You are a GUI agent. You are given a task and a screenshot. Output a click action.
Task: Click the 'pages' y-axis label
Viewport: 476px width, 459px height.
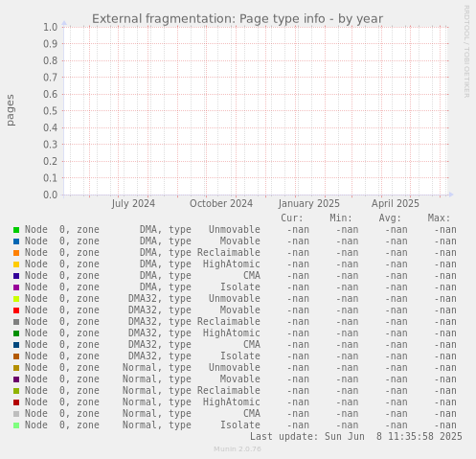11,110
